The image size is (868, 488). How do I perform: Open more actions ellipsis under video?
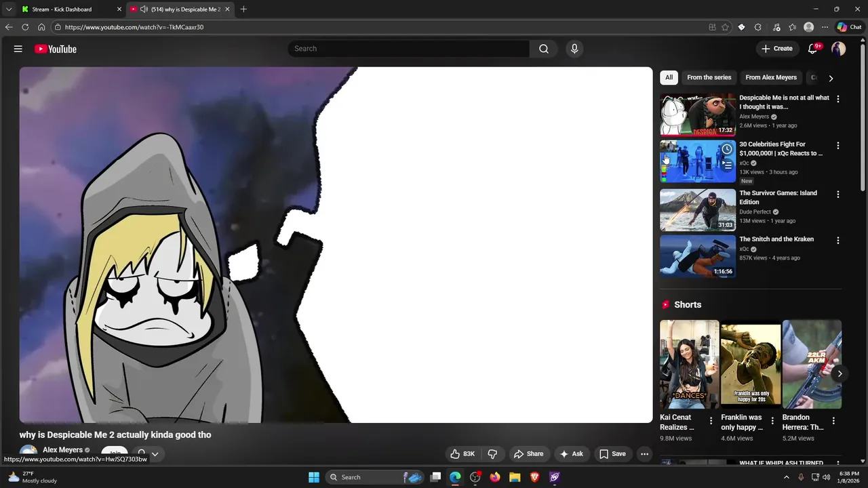(645, 454)
